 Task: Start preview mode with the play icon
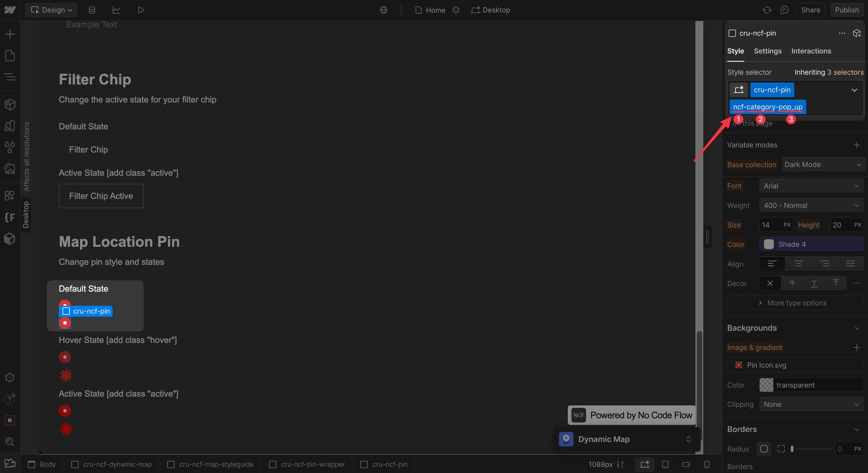[141, 10]
